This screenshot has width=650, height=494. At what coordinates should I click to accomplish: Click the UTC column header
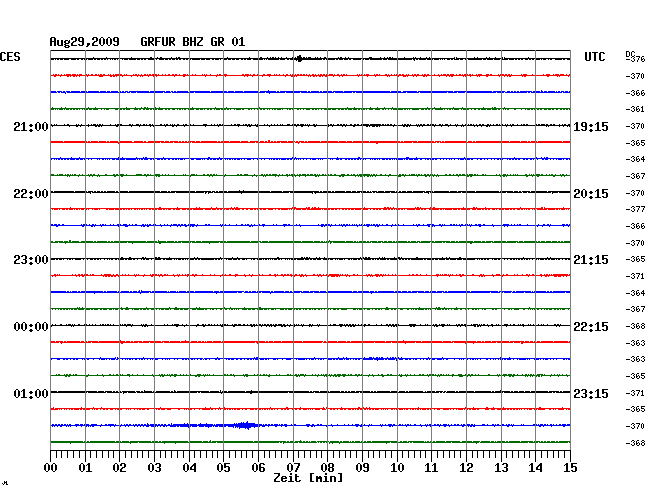594,57
